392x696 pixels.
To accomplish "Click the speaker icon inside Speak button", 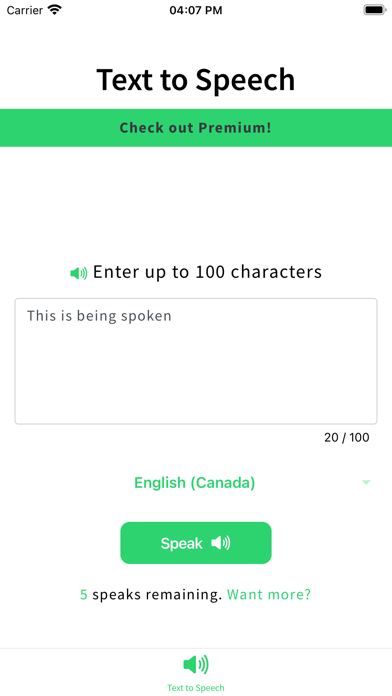I will coord(220,543).
